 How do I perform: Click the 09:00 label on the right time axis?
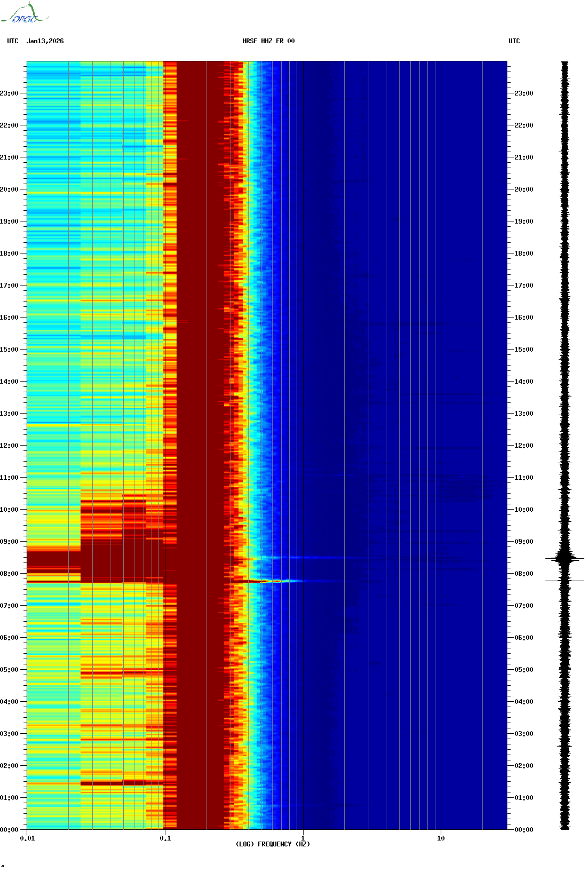(524, 542)
